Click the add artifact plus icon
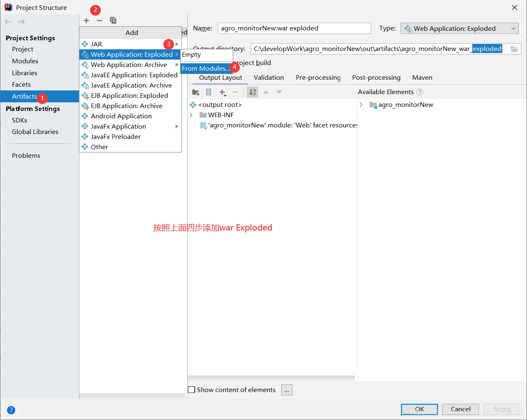 click(x=86, y=21)
